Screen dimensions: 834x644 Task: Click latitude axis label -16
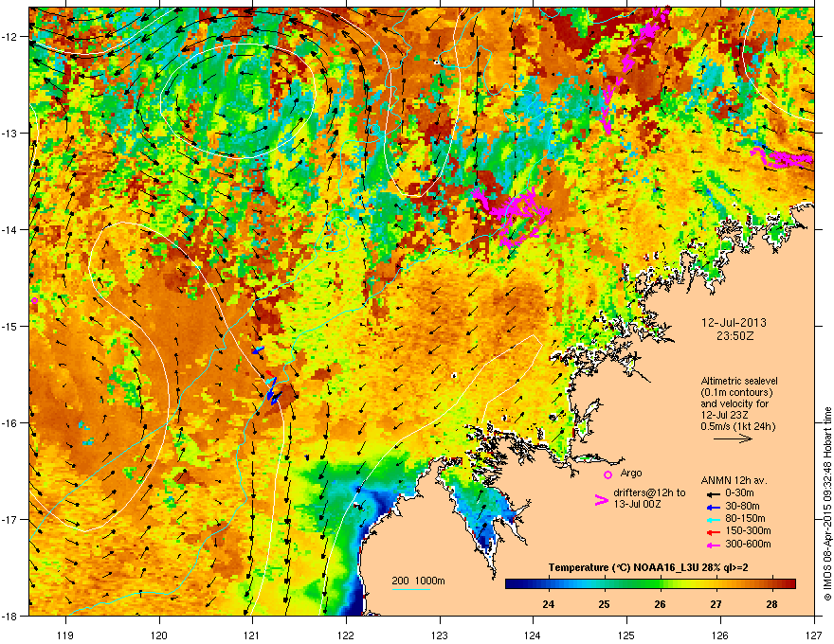tap(9, 423)
